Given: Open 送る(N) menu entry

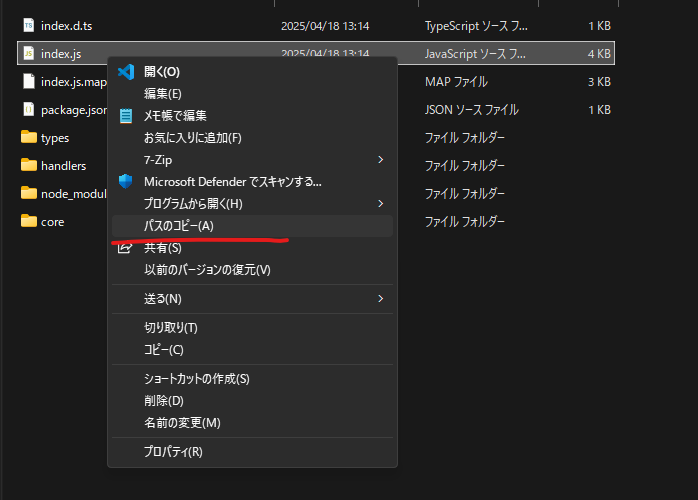Looking at the screenshot, I should tap(252, 298).
